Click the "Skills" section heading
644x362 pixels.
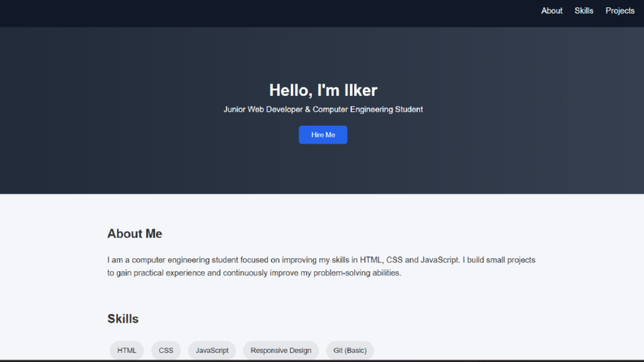point(123,319)
